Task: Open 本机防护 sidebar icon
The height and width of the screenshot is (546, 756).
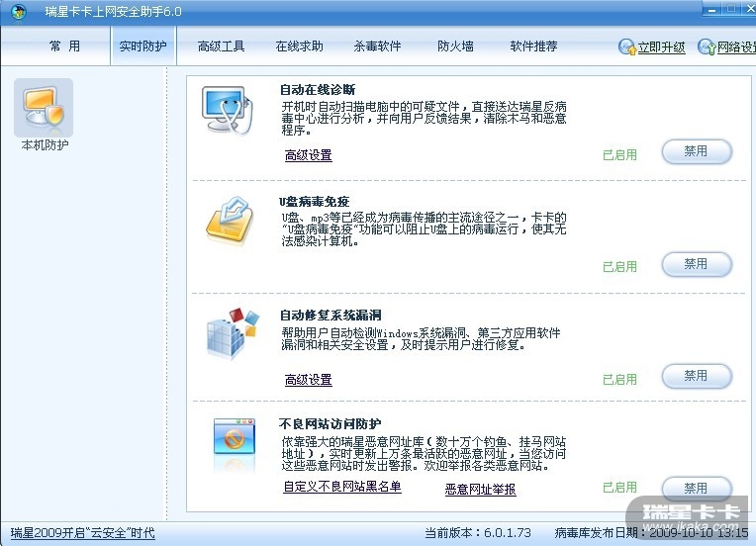Action: click(x=44, y=108)
